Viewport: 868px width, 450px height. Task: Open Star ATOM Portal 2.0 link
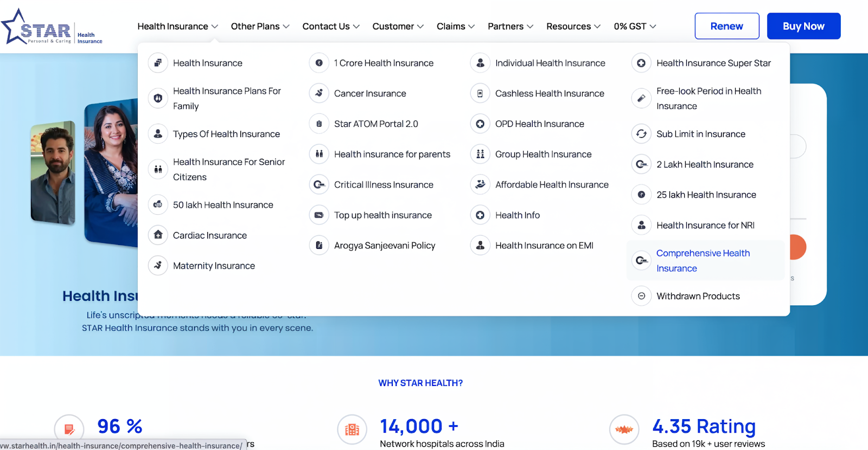tap(376, 124)
